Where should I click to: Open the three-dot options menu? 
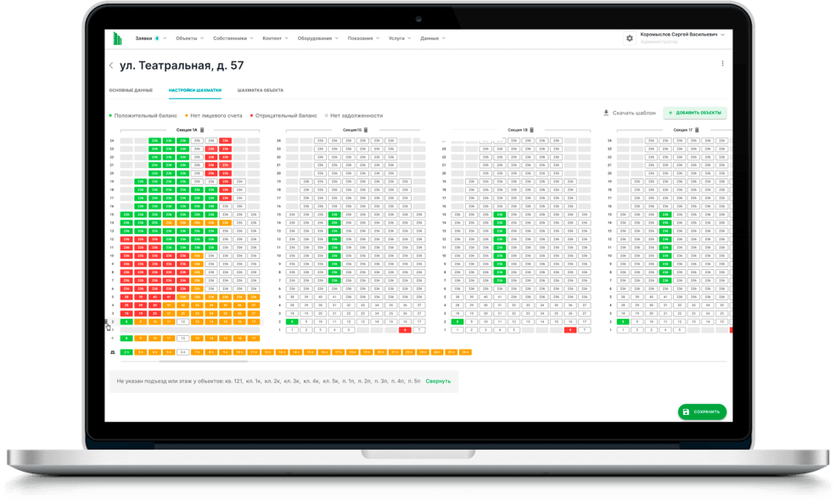pyautogui.click(x=722, y=64)
